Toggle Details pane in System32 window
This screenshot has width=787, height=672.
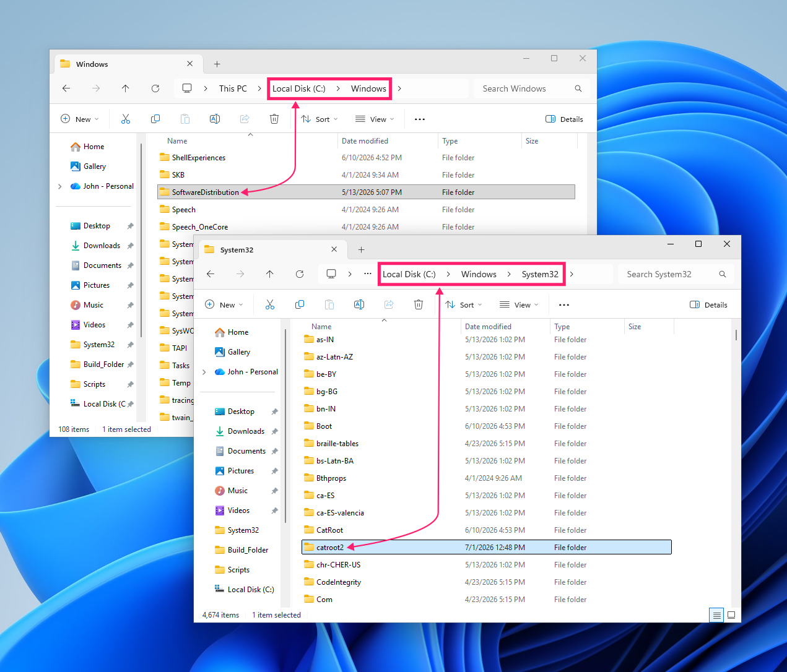click(709, 304)
